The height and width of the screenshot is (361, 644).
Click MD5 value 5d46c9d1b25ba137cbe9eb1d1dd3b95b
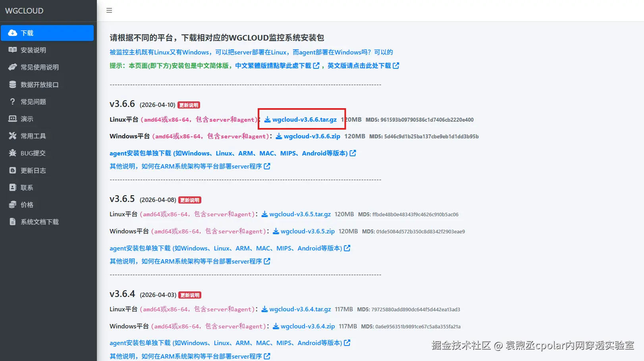[431, 136]
